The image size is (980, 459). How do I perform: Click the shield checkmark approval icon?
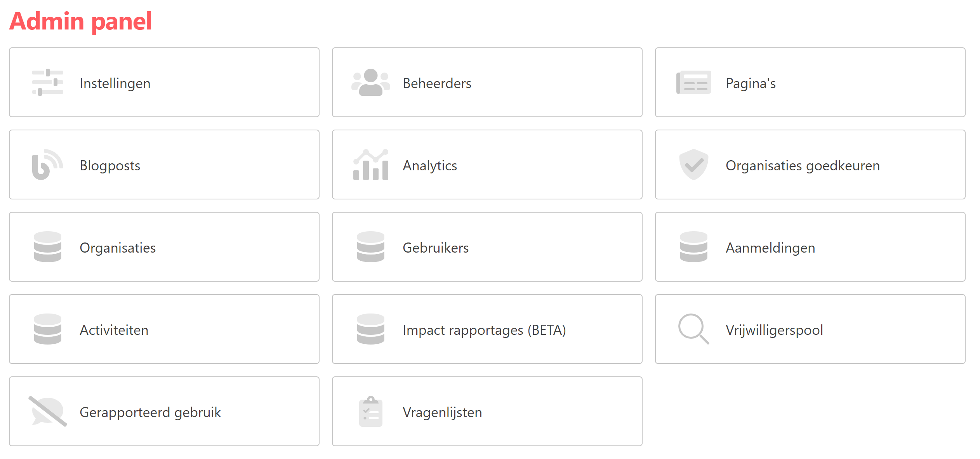(693, 165)
